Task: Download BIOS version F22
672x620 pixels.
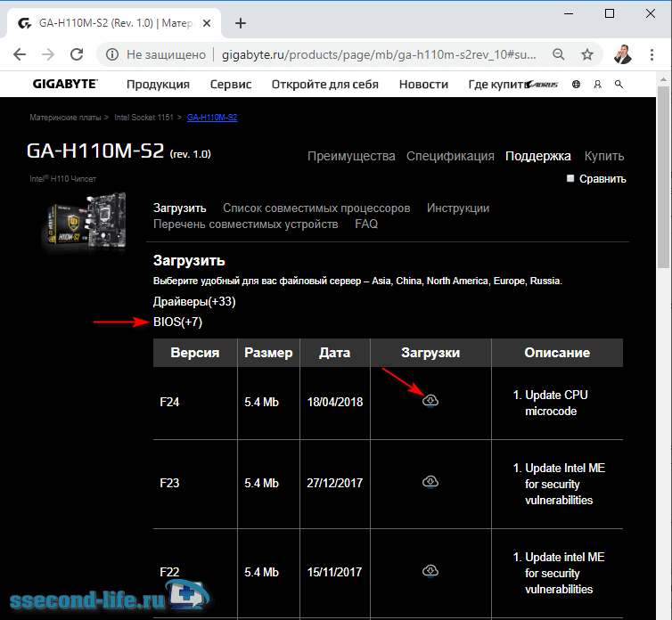Action: click(x=430, y=571)
